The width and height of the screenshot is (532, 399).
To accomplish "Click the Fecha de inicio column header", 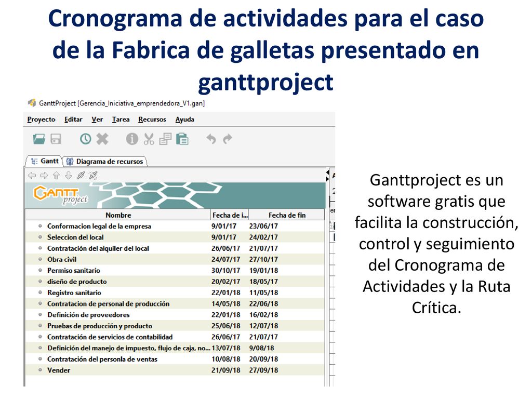I will pyautogui.click(x=230, y=215).
